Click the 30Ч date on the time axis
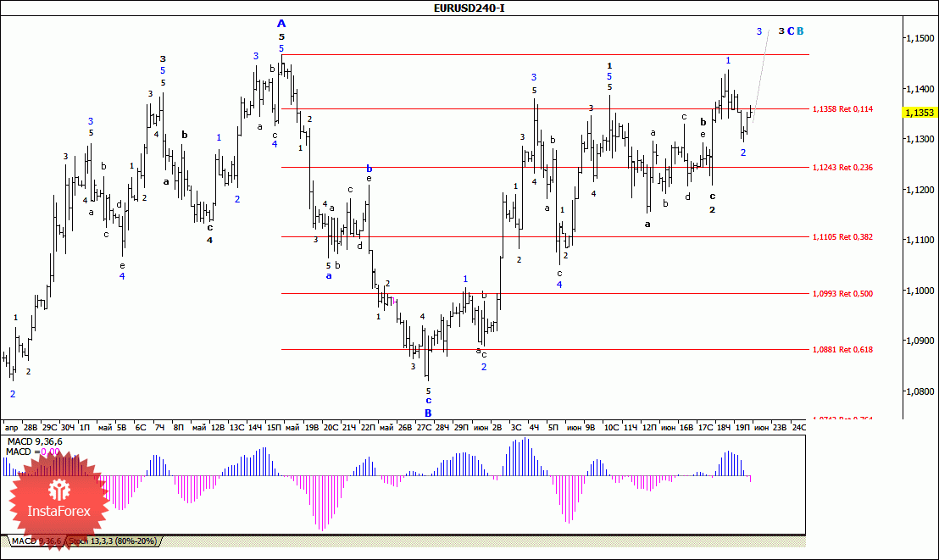This screenshot has height=560, width=939. click(68, 427)
